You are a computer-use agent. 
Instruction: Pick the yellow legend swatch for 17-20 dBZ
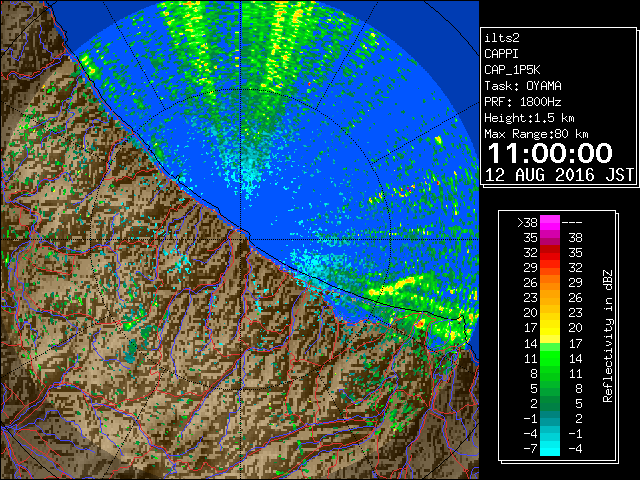point(550,328)
